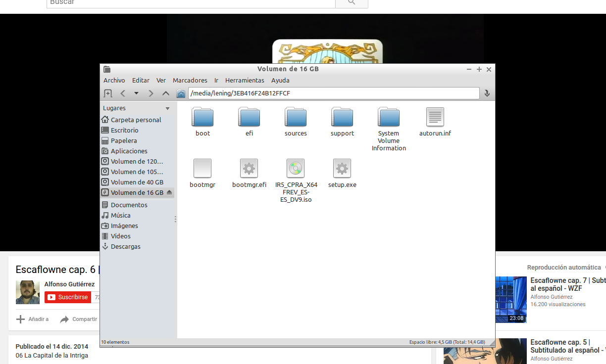Open Alfonso Gutiérrez channel link under video title
Screen dimensions: 606x364
69,284
